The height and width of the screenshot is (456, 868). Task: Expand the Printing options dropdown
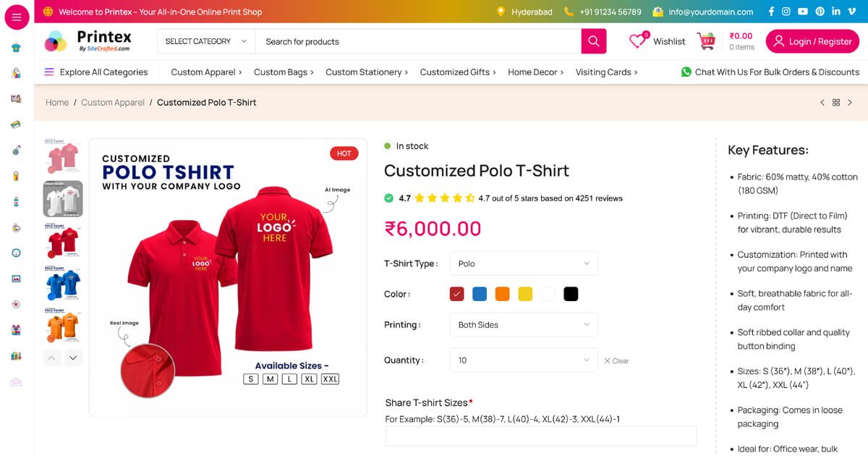(524, 325)
